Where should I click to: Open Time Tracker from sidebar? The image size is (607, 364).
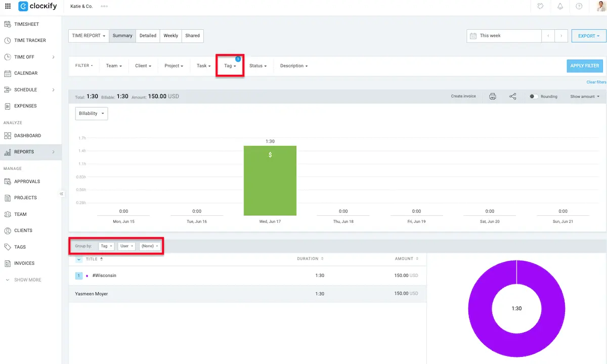[31, 40]
